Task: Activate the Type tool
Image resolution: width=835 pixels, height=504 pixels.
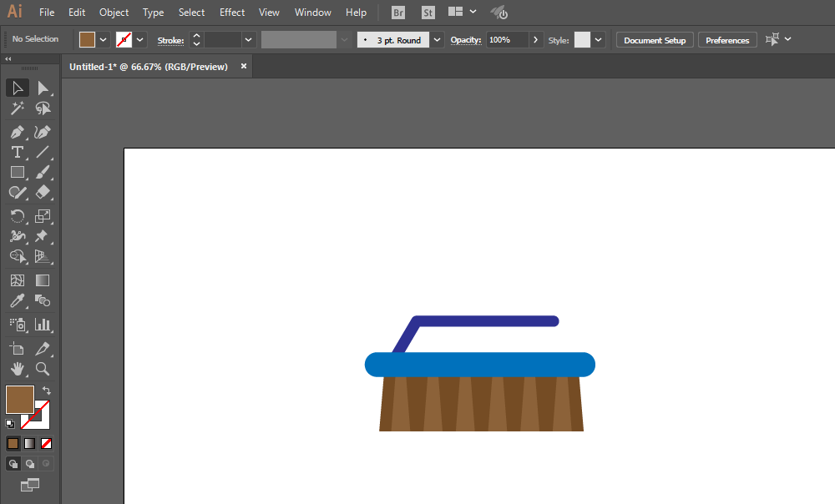Action: pos(17,152)
